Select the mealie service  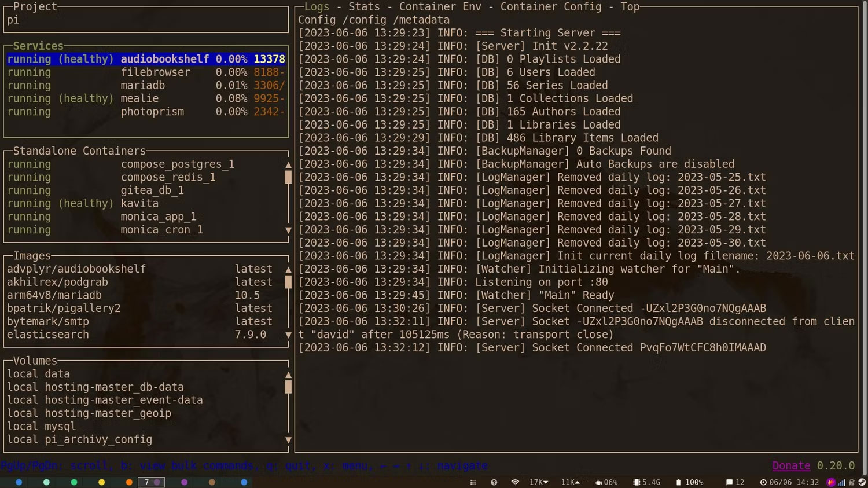coord(146,98)
